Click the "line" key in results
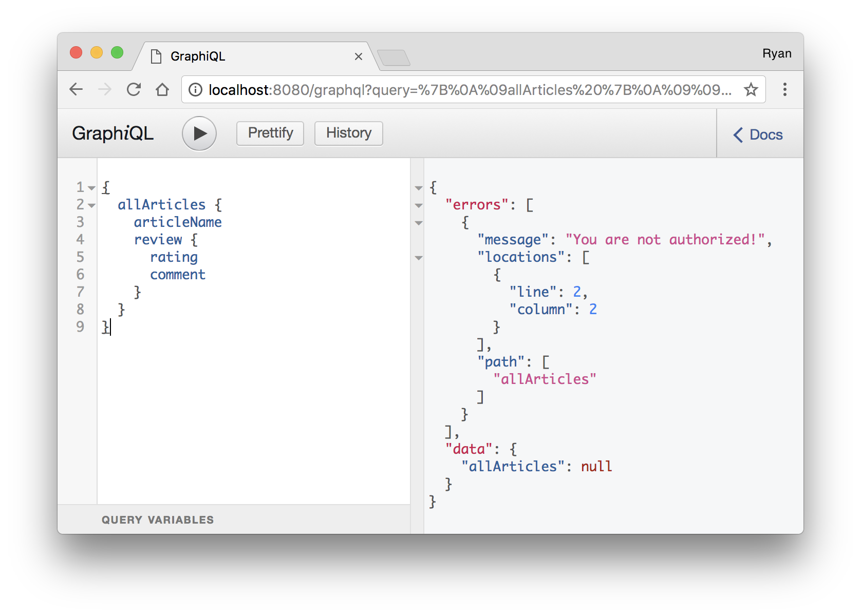This screenshot has height=616, width=861. pyautogui.click(x=533, y=292)
